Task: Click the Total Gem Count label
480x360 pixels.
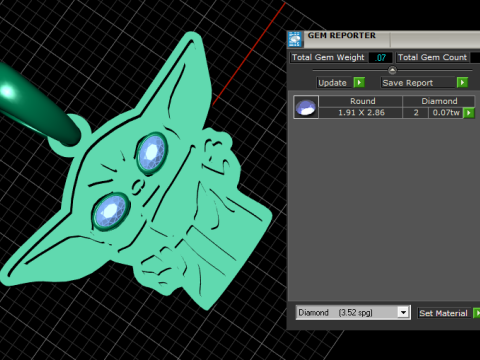Action: 432,57
